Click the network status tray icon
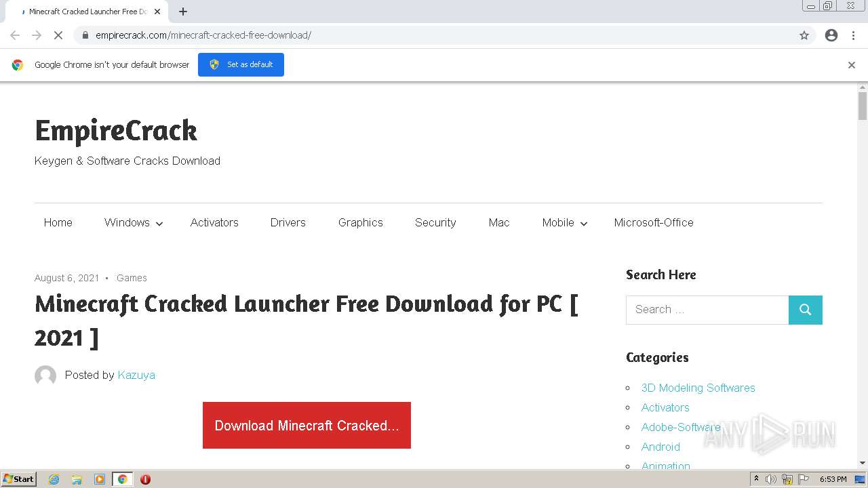The image size is (868, 488). pyautogui.click(x=787, y=479)
